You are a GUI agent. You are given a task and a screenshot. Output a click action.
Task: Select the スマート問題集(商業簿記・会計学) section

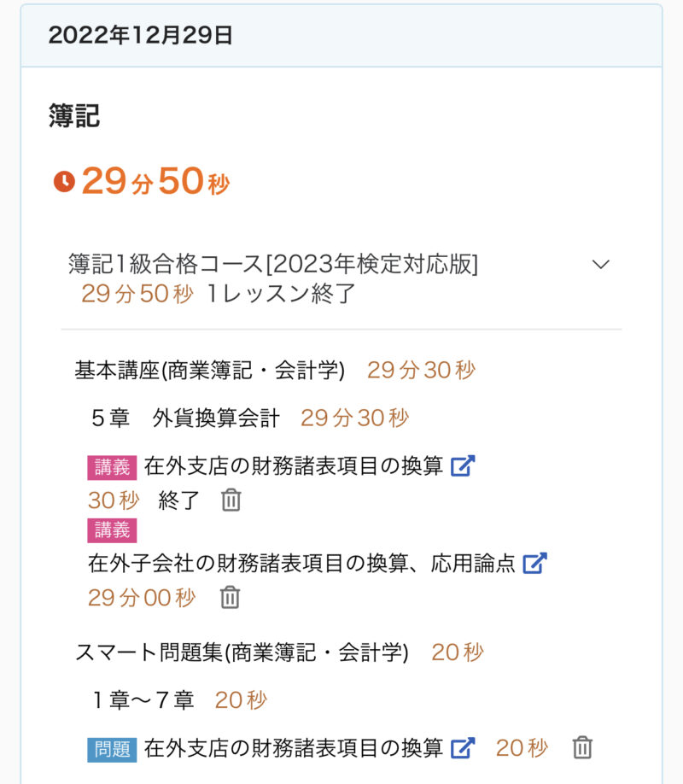[242, 652]
